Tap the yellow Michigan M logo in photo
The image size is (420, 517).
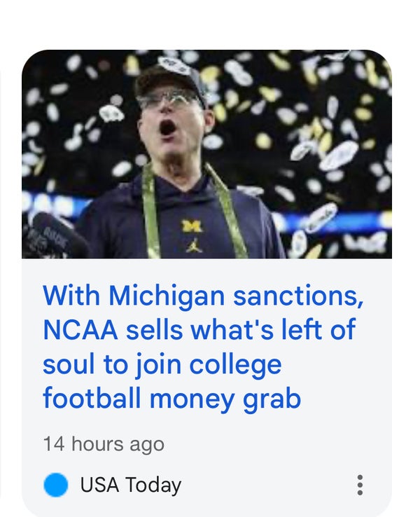(x=192, y=226)
